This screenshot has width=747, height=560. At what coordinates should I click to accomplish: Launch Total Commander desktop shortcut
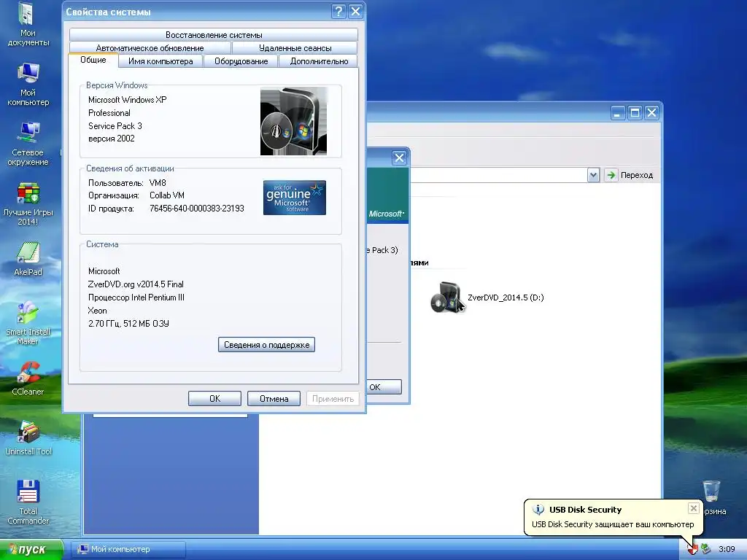(x=28, y=502)
